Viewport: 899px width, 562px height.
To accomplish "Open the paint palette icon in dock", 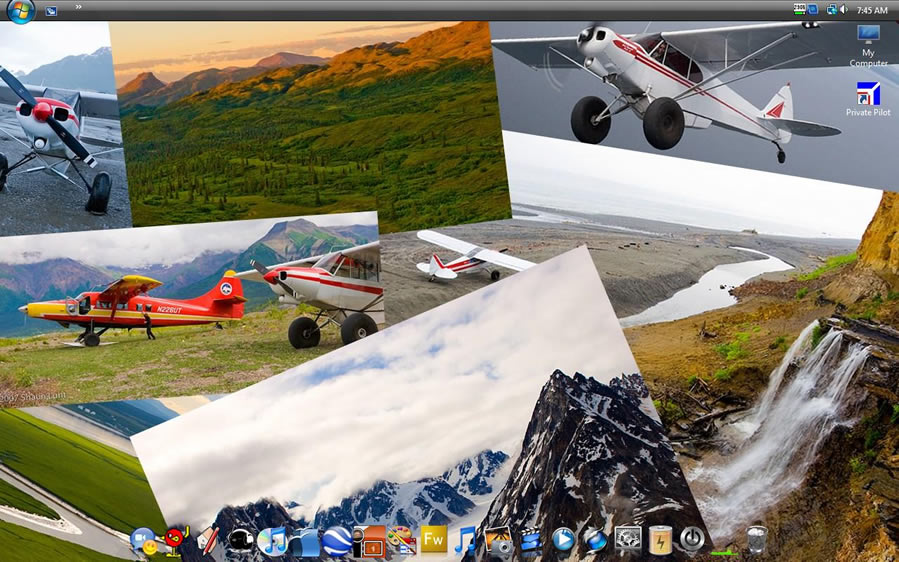I will (x=401, y=540).
